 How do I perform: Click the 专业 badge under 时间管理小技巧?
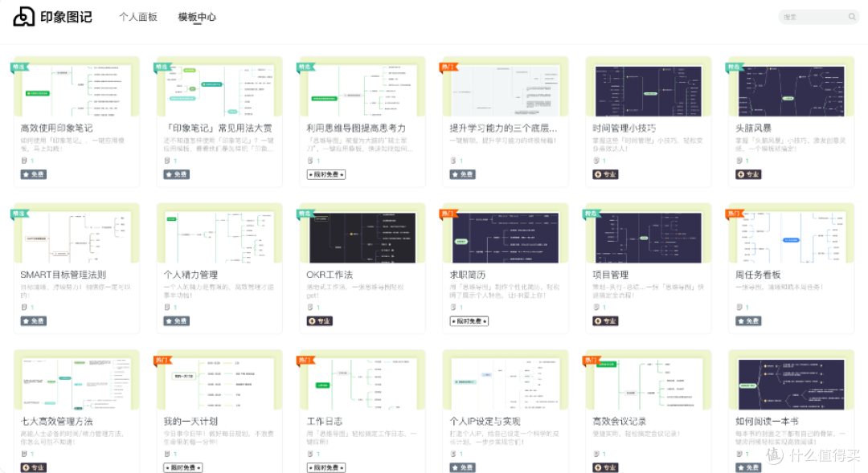[605, 174]
